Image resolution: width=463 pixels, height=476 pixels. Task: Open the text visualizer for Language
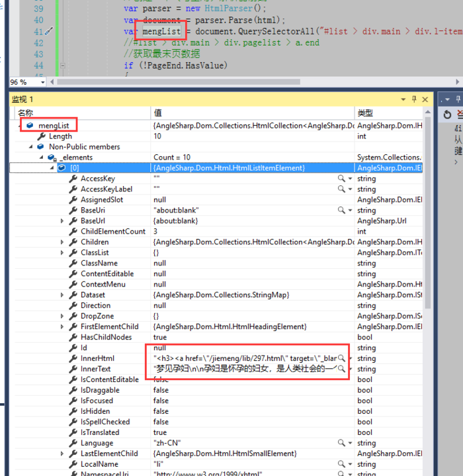coord(341,443)
